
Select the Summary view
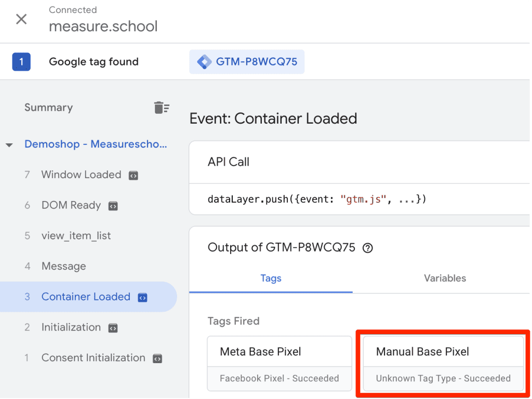(48, 108)
